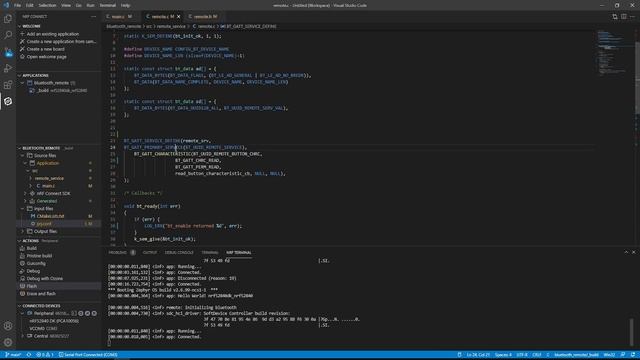Run the Erase and flash action
This screenshot has height=360, width=640.
pos(41,293)
